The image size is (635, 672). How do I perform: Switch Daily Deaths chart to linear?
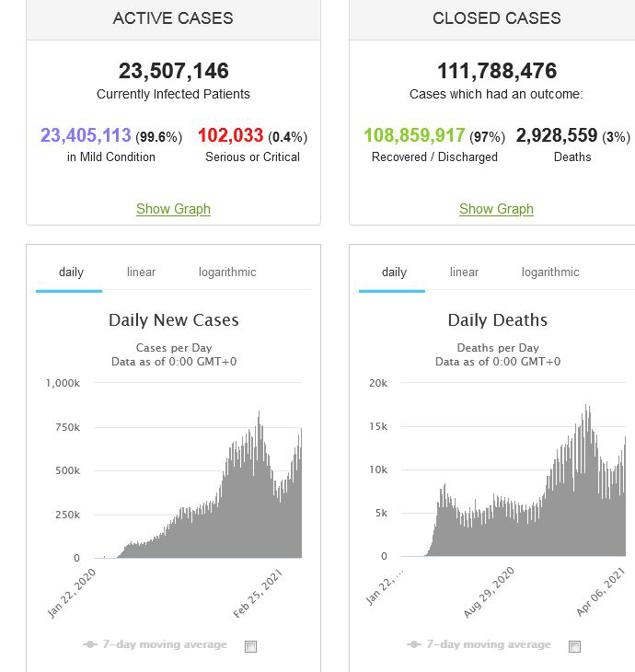tap(464, 272)
